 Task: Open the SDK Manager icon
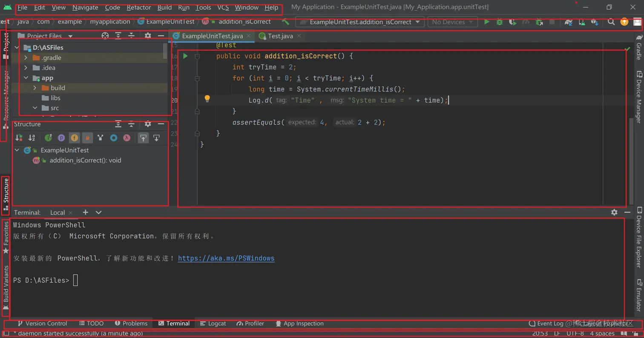(x=595, y=22)
